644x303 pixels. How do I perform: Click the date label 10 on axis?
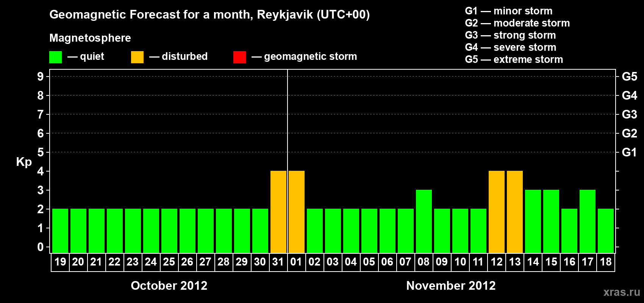click(x=460, y=262)
